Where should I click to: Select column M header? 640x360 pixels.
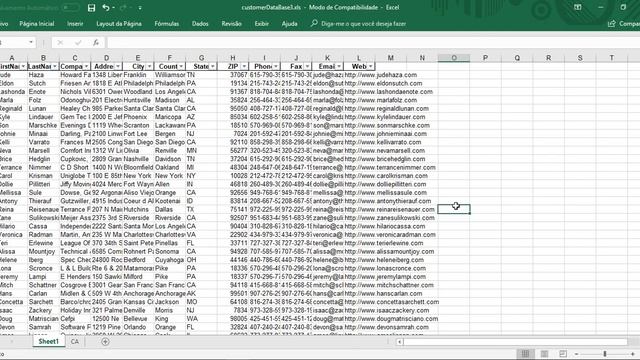(391, 58)
